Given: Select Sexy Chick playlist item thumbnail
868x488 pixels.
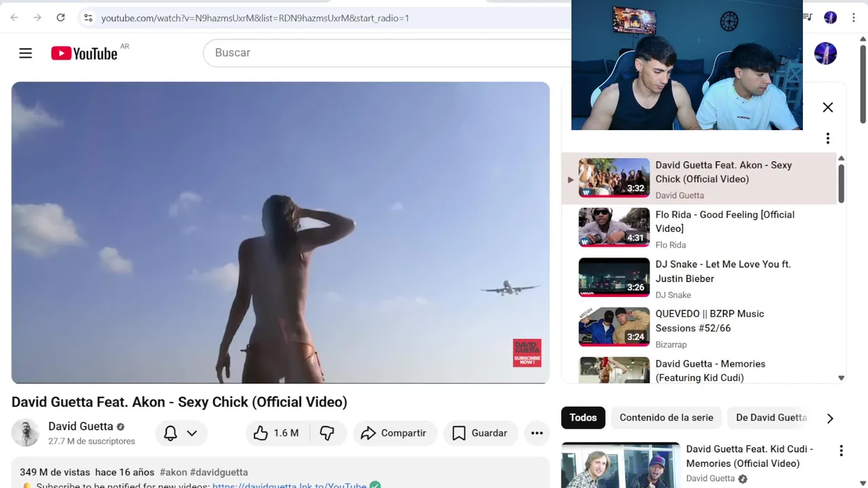Looking at the screenshot, I should (614, 178).
